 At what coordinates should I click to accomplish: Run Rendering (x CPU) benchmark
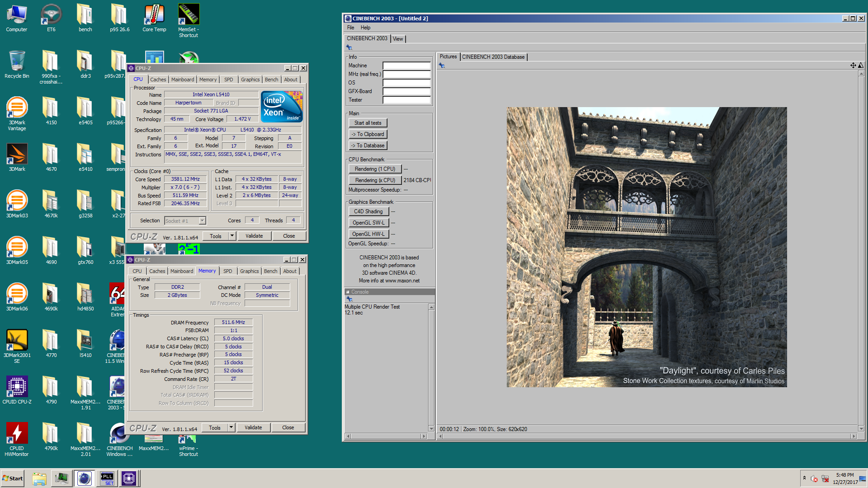tap(375, 180)
